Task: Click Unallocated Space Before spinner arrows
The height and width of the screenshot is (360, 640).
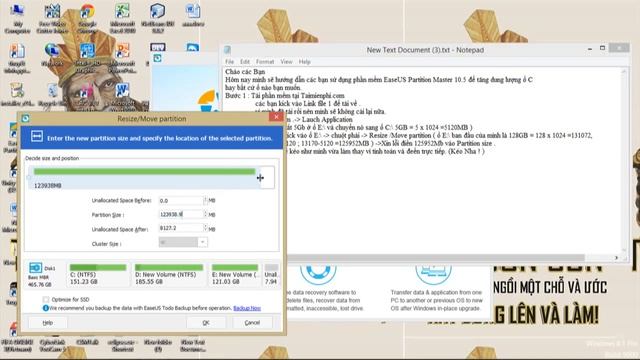Action: 205,200
